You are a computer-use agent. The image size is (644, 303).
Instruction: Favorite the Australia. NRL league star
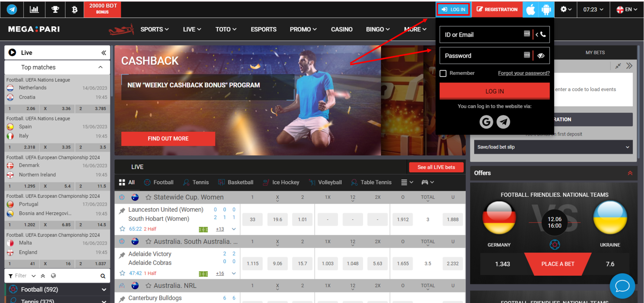[x=148, y=286]
